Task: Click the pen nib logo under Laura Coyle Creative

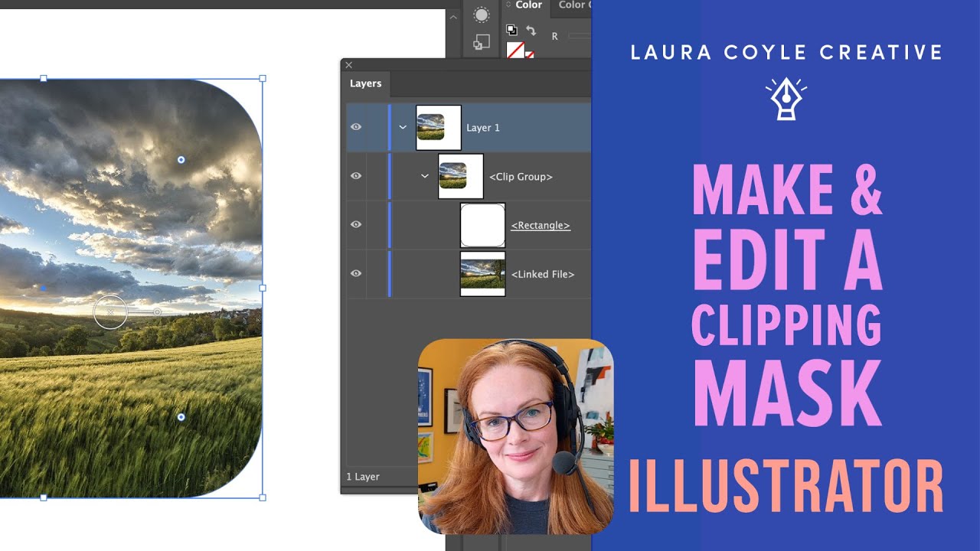Action: pyautogui.click(x=786, y=98)
